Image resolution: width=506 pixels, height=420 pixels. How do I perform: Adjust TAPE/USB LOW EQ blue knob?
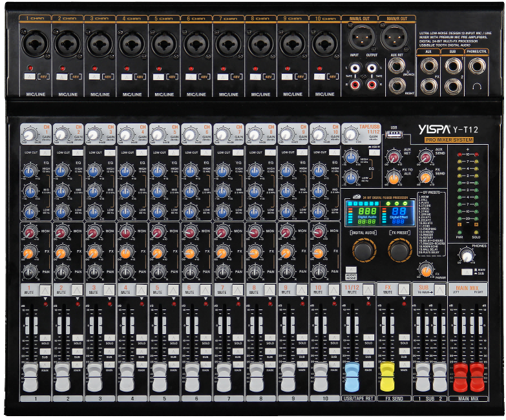click(351, 177)
